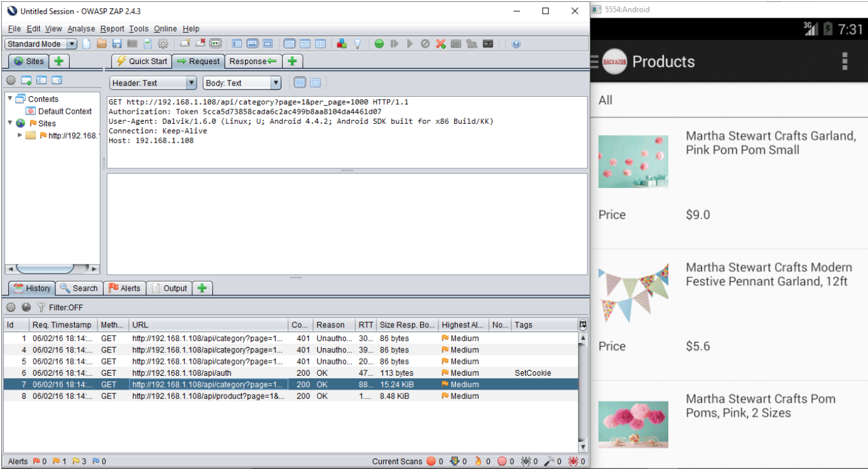Click the target icon in Sites panel toolbar
Screen dimensions: 868x475
click(11, 80)
